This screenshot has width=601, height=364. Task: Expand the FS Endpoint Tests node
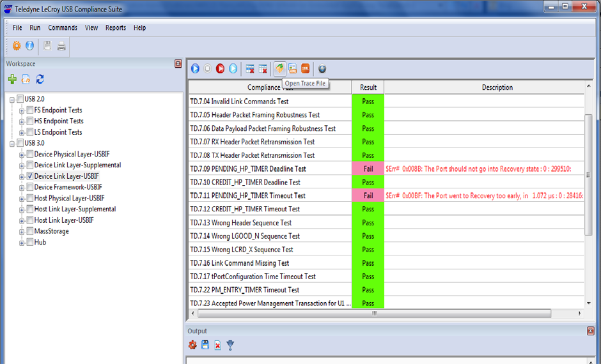click(x=22, y=110)
